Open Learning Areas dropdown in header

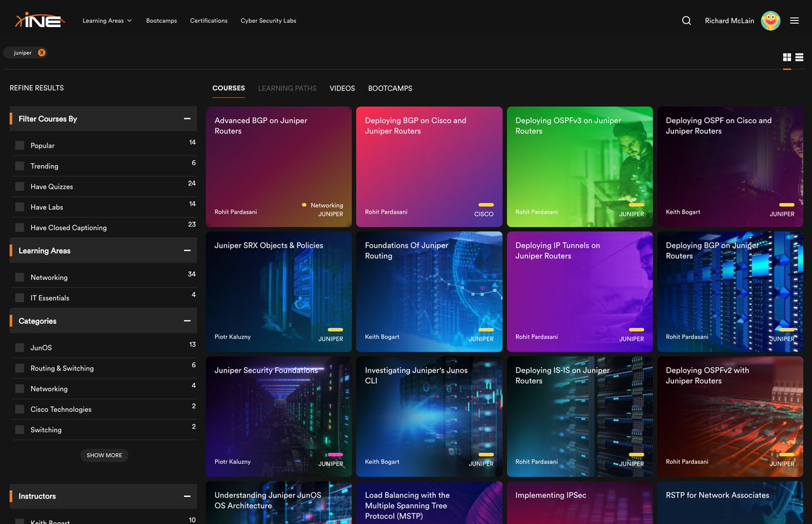pos(107,21)
